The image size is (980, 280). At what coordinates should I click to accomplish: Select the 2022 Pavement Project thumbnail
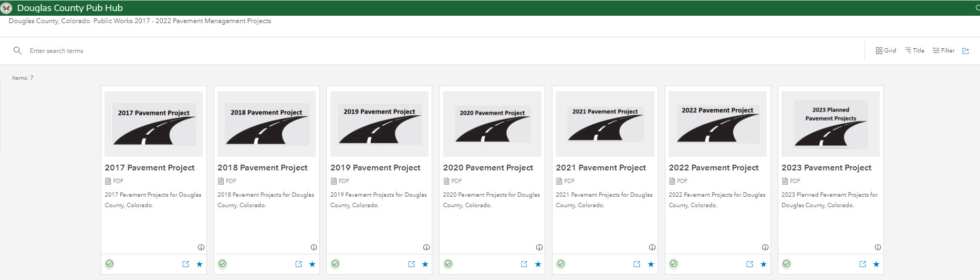point(717,124)
